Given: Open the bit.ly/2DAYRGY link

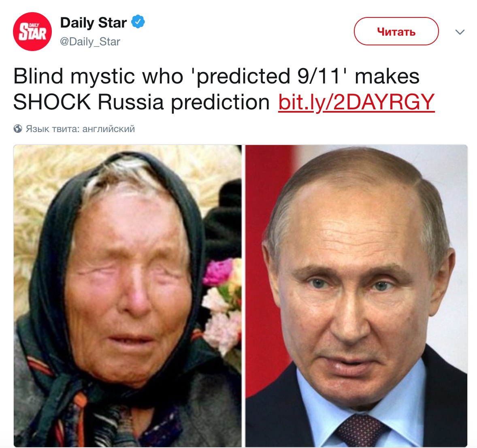Looking at the screenshot, I should point(356,102).
